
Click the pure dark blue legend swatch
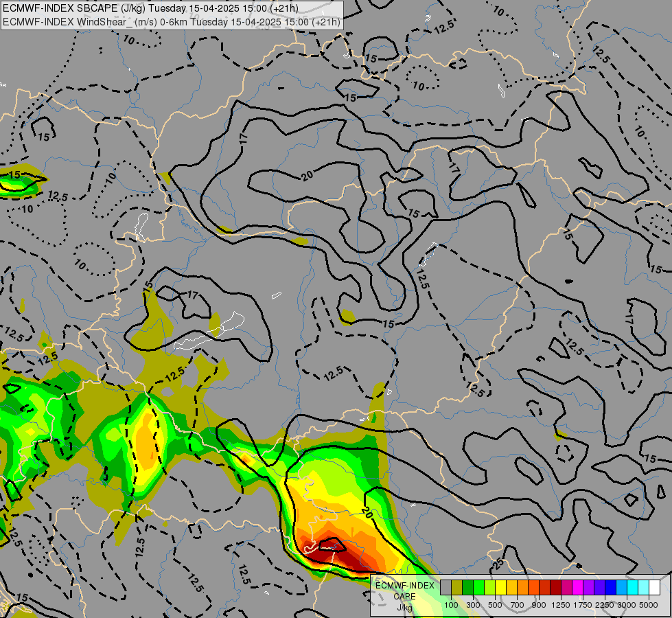click(610, 587)
